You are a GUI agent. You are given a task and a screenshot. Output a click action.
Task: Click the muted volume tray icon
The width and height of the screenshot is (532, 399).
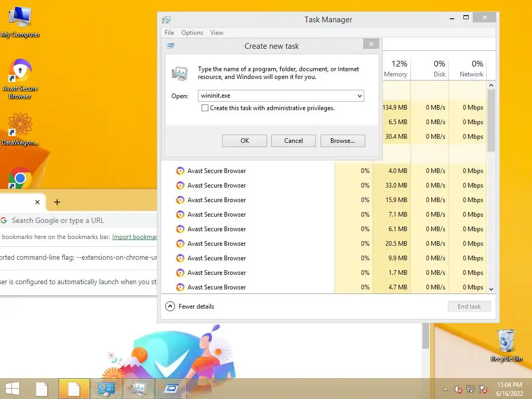458,389
